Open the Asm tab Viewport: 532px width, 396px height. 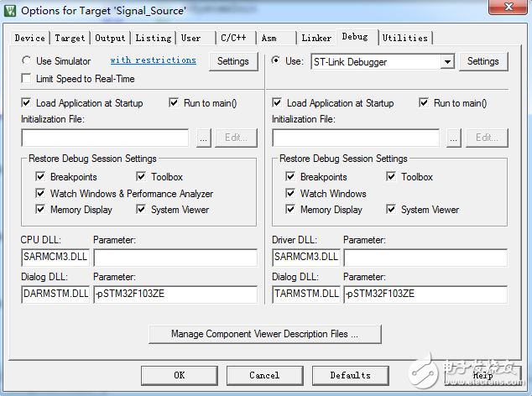pyautogui.click(x=276, y=38)
